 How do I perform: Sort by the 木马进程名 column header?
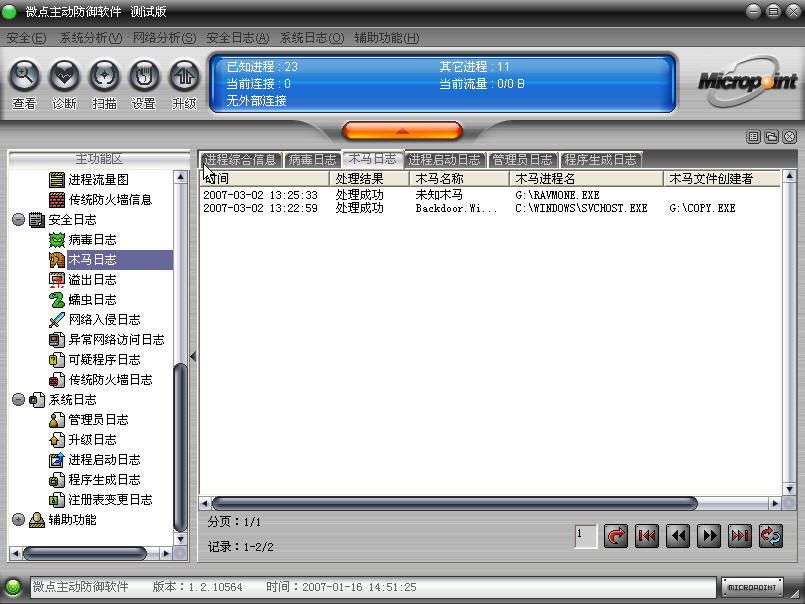tap(586, 179)
